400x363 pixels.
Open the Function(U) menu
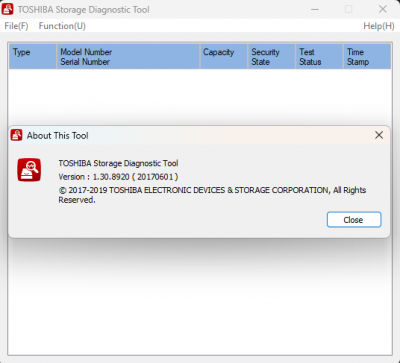pyautogui.click(x=62, y=26)
